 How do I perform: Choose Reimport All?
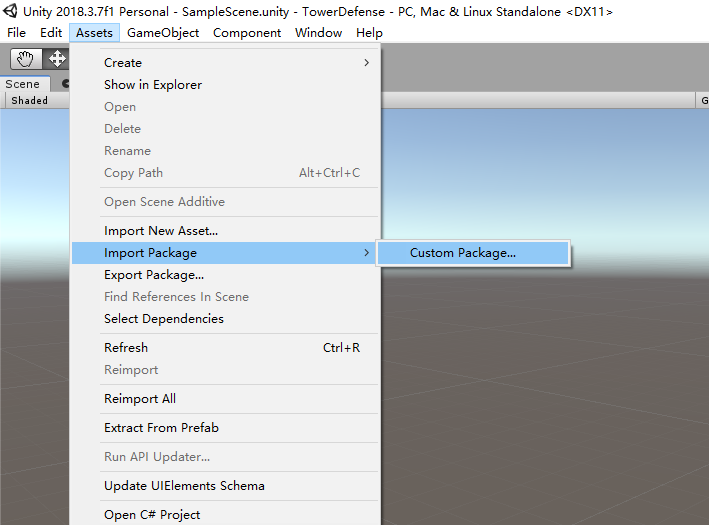pos(225,399)
